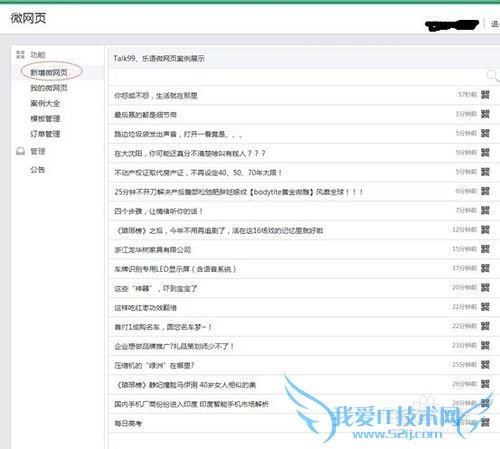Click the 1分钟前 timestamp
The image size is (500, 449).
(466, 114)
